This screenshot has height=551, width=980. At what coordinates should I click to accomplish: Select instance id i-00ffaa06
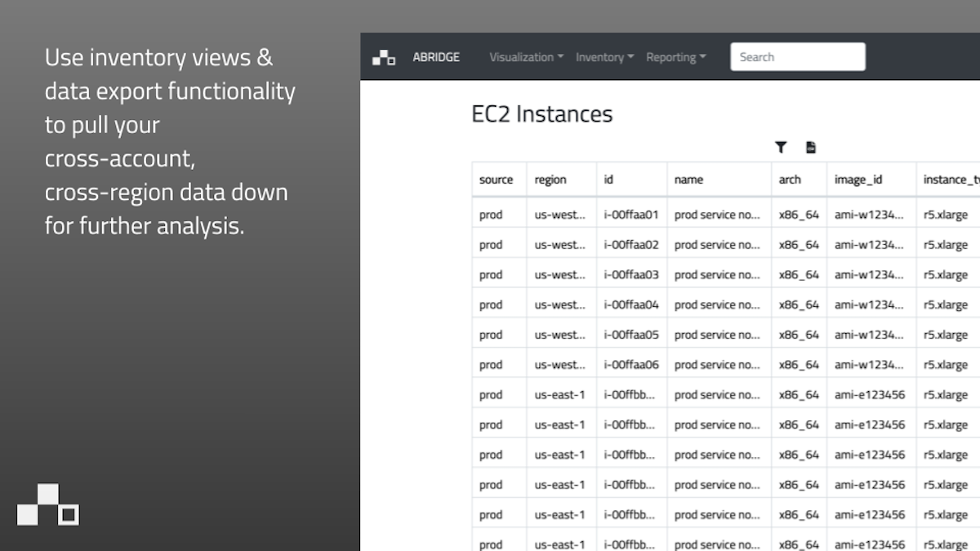[631, 365]
